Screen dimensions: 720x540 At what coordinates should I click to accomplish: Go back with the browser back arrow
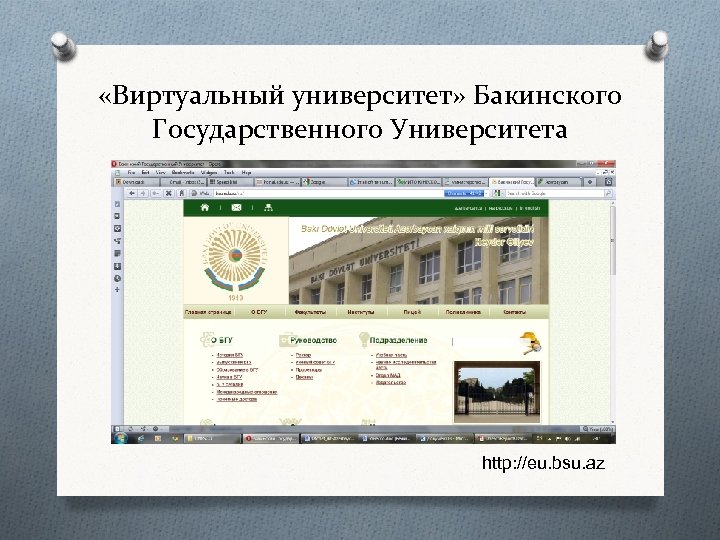(x=132, y=193)
